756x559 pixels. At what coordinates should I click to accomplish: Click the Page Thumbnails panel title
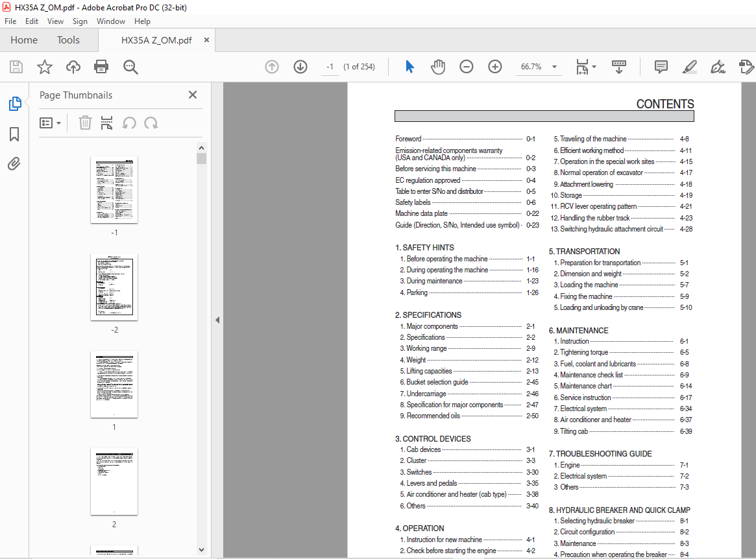click(76, 95)
